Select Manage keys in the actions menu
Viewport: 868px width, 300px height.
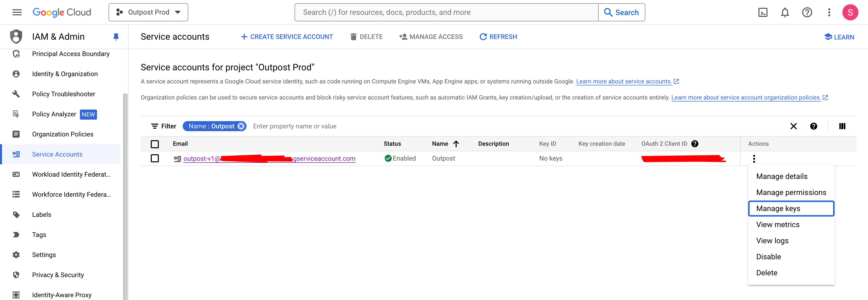click(791, 208)
